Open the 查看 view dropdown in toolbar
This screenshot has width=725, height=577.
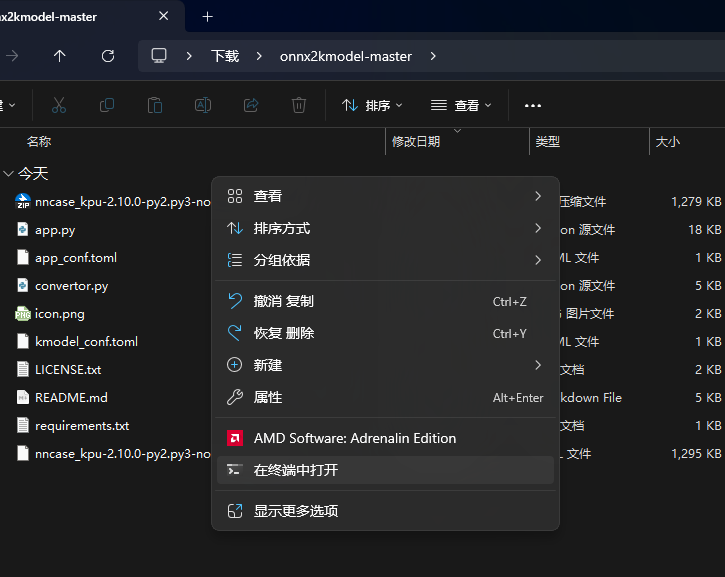461,105
